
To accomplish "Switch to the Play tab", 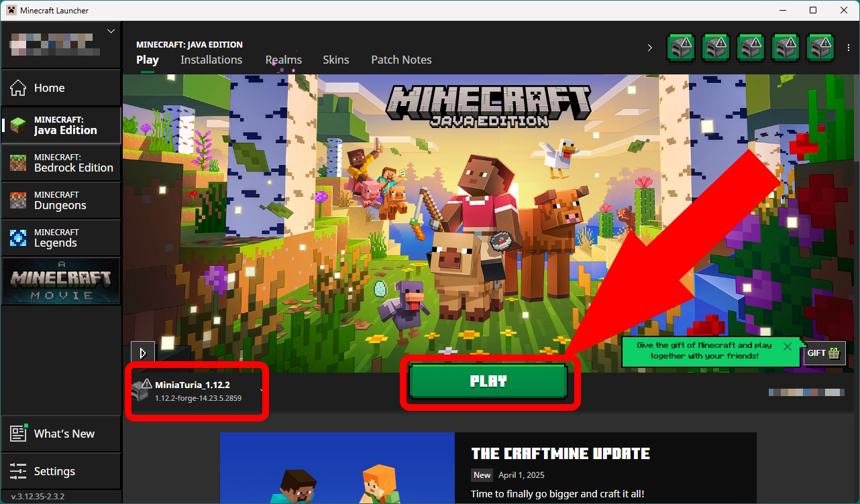I will (148, 60).
